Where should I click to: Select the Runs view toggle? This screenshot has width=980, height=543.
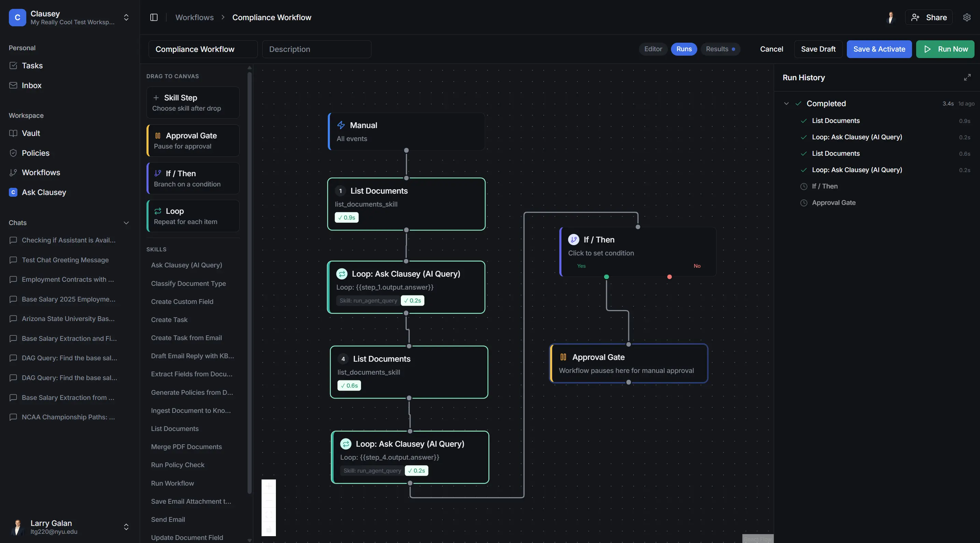click(684, 49)
